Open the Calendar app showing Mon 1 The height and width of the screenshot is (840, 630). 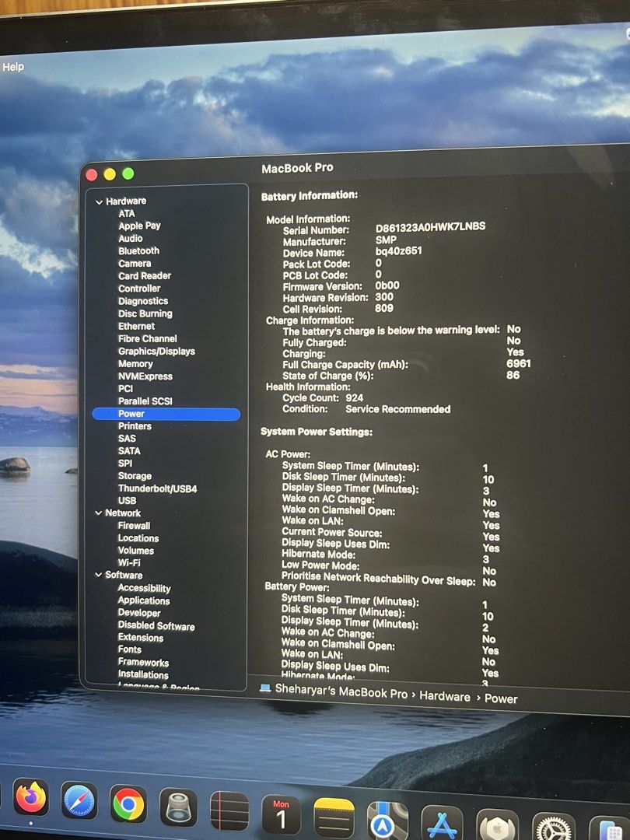coord(281,814)
